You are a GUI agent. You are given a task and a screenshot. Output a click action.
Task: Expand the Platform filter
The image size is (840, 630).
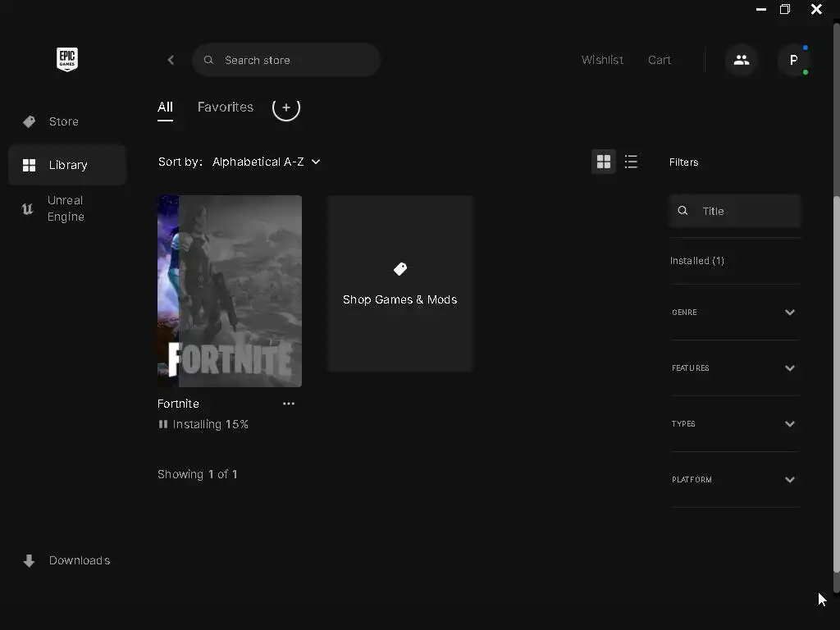click(x=734, y=479)
